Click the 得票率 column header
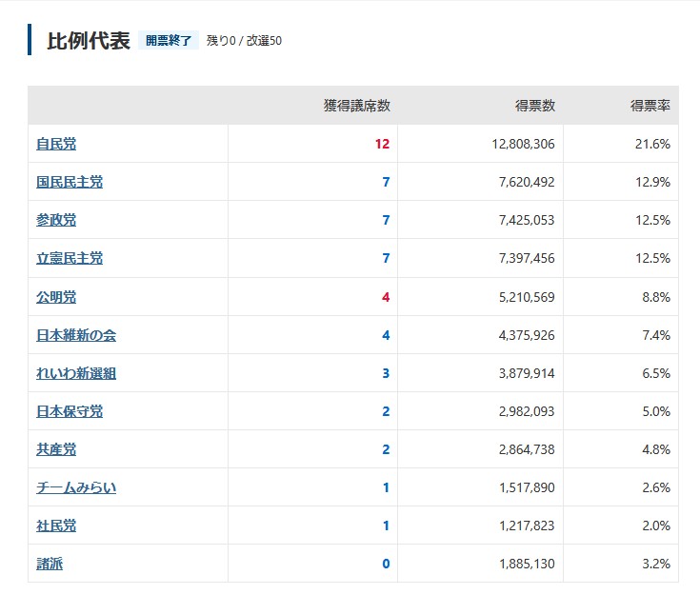Screen dimensions: 700x595 [650, 106]
